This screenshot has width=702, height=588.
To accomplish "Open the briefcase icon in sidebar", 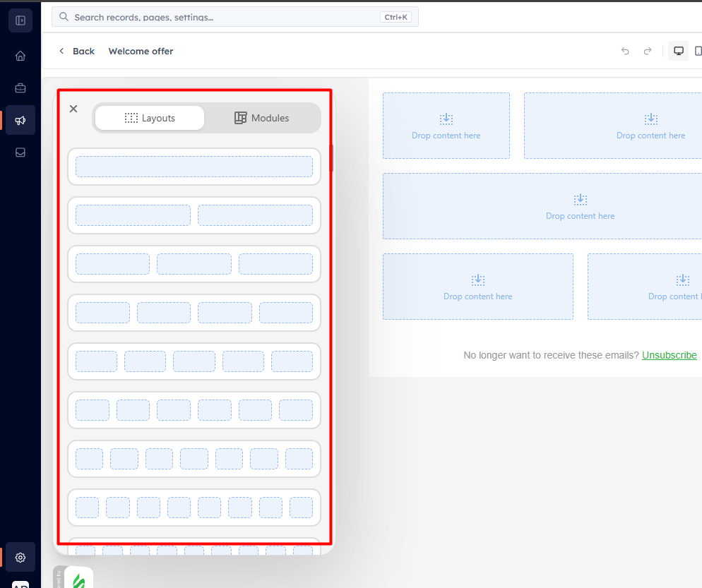I will point(20,88).
